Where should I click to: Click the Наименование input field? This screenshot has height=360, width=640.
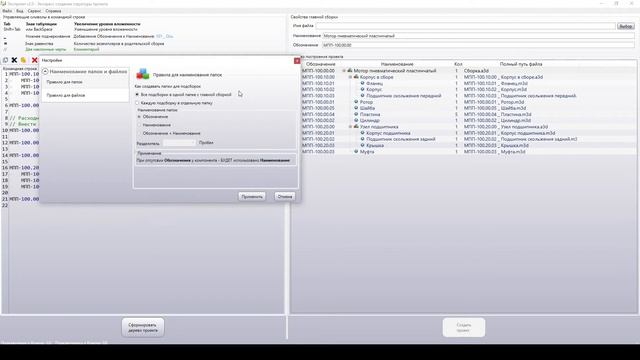click(x=478, y=36)
